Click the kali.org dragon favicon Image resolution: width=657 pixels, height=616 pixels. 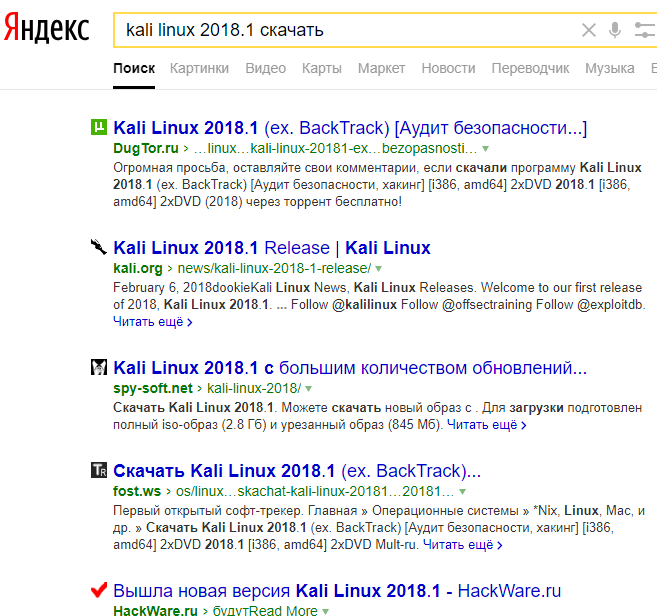pyautogui.click(x=99, y=247)
